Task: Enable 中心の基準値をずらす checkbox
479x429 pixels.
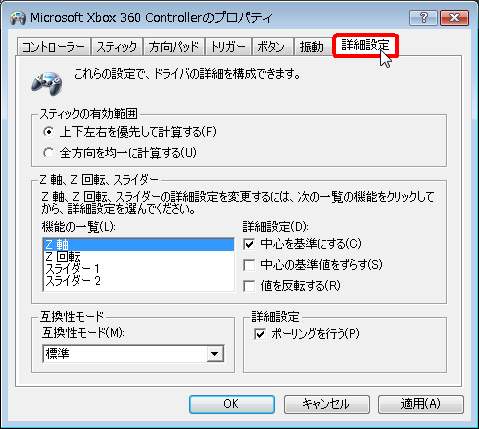Action: [x=249, y=265]
